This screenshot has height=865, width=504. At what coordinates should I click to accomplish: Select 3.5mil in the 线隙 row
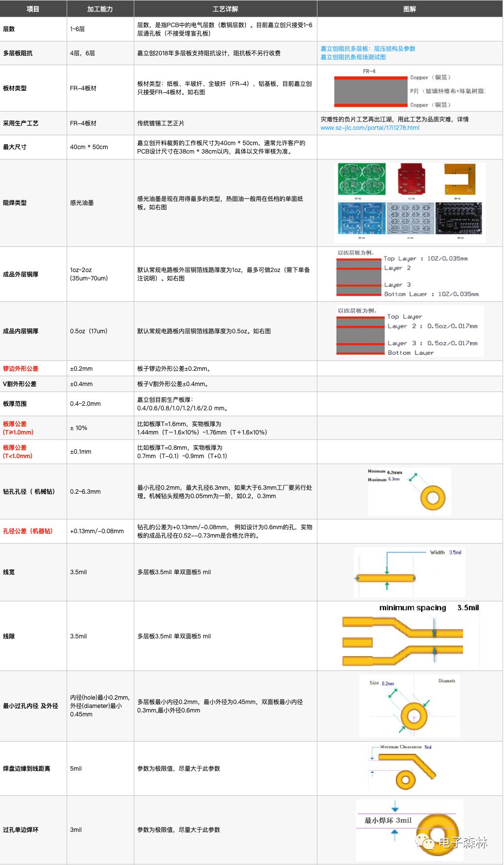pos(78,636)
